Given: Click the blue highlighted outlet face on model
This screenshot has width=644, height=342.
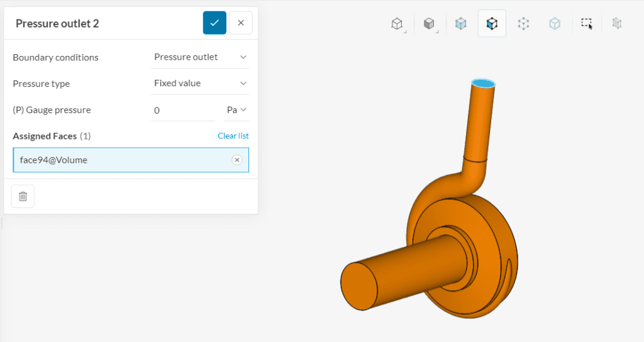Looking at the screenshot, I should coord(484,83).
